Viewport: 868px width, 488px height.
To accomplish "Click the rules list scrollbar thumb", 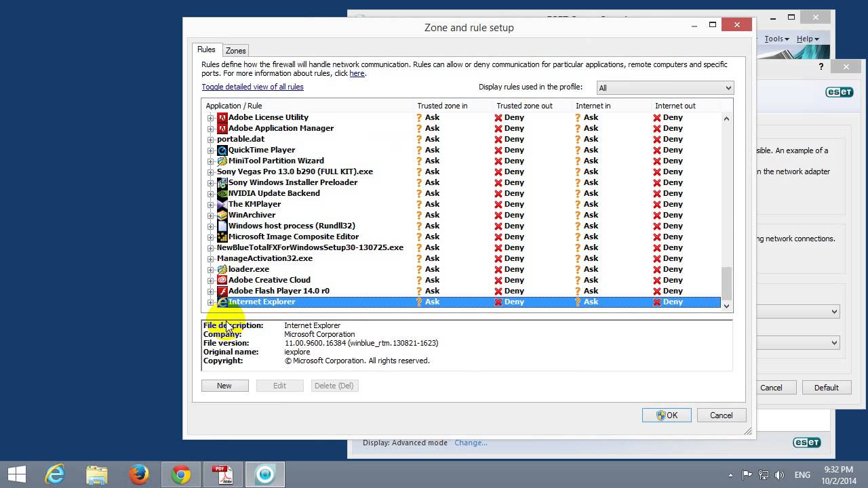I will (x=726, y=283).
